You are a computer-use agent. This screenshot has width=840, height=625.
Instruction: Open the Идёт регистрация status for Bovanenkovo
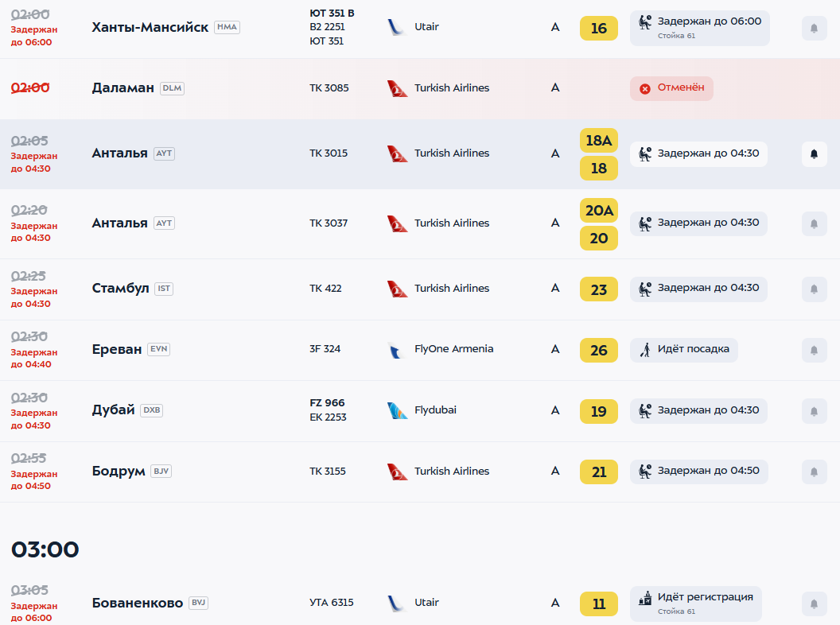click(696, 604)
